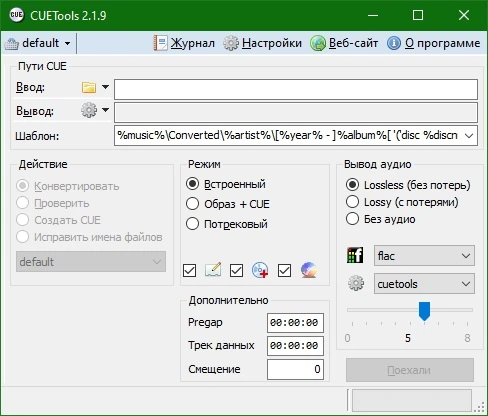Open the Веб-сайт website link
The height and width of the screenshot is (416, 488).
click(x=344, y=43)
